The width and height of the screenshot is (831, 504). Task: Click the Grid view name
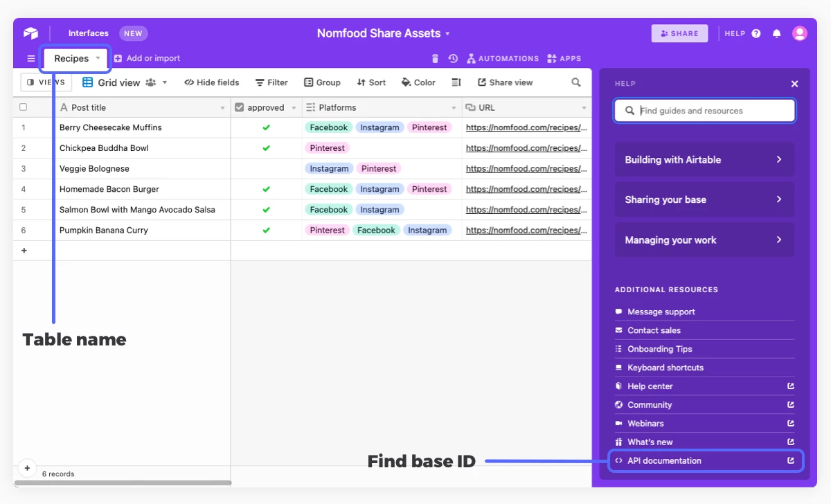tap(118, 82)
